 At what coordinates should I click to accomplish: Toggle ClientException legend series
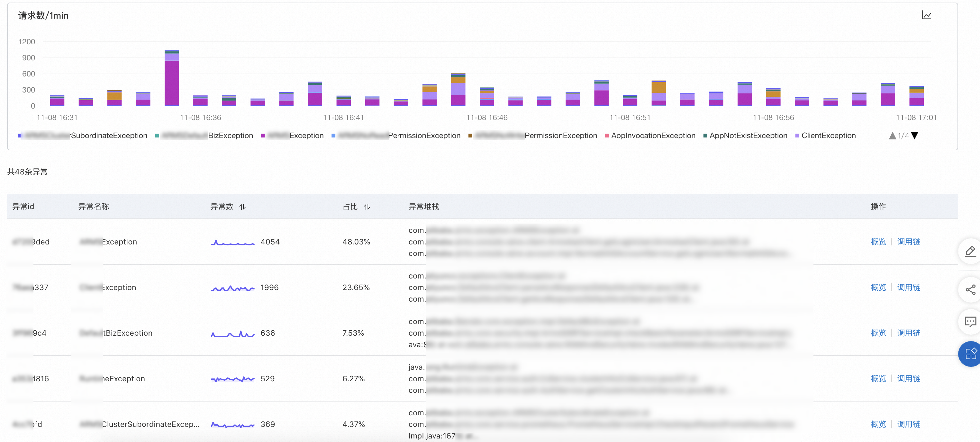click(828, 136)
